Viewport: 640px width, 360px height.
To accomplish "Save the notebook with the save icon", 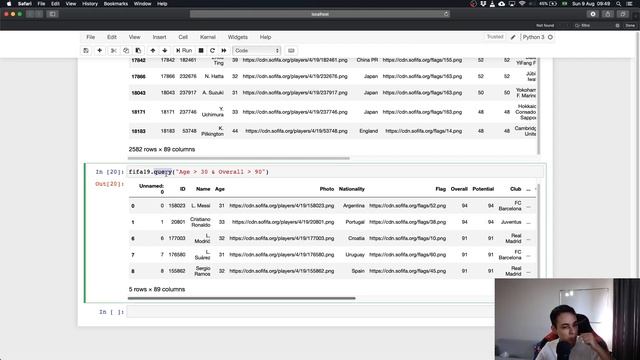I will tap(86, 51).
